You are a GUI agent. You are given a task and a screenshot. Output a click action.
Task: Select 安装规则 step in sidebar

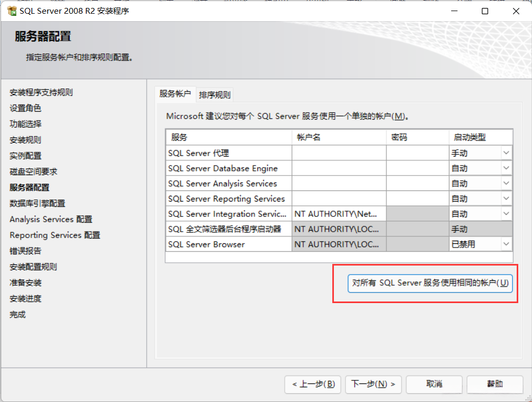[25, 140]
